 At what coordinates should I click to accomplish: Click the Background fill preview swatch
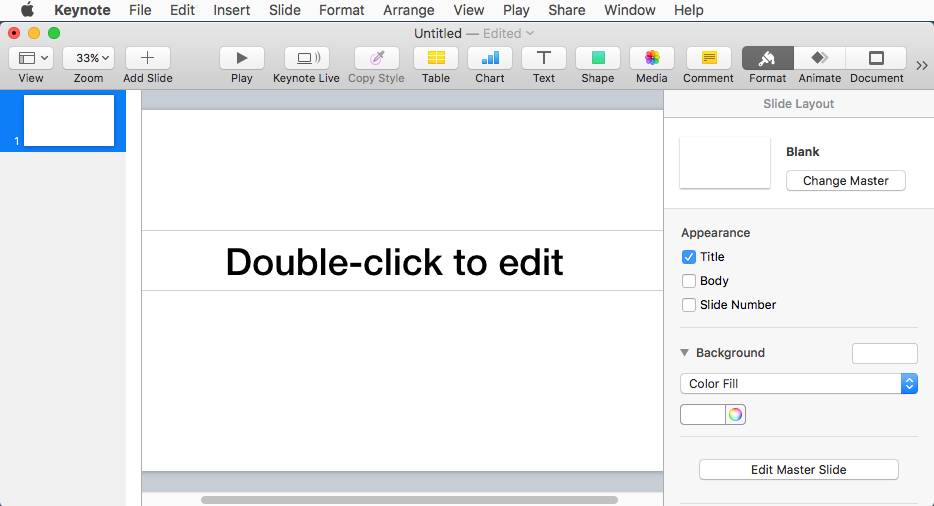click(x=885, y=353)
